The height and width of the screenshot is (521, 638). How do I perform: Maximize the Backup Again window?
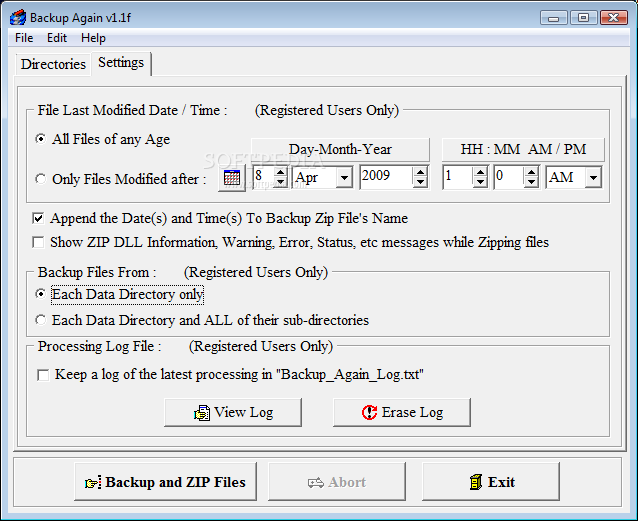point(583,18)
